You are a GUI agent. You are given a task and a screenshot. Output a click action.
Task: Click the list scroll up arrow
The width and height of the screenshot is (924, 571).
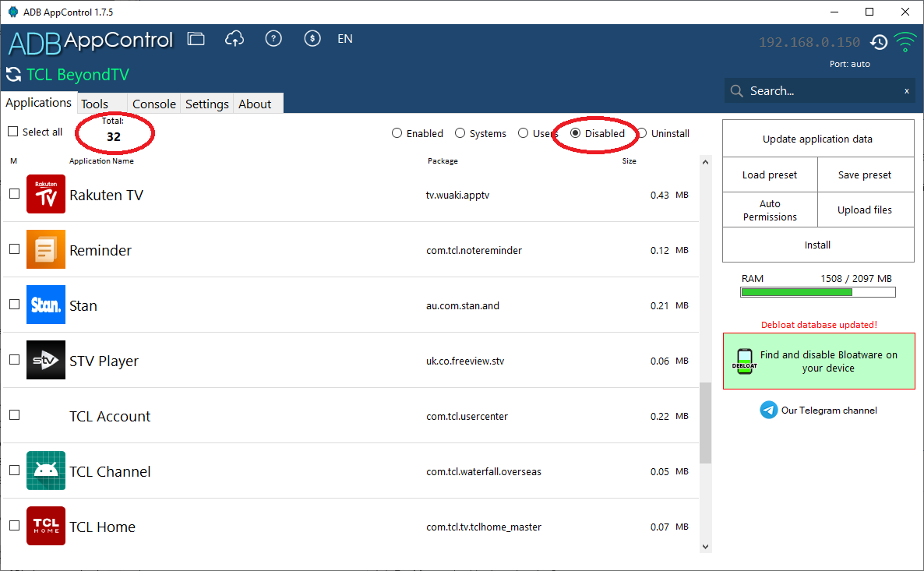click(705, 162)
